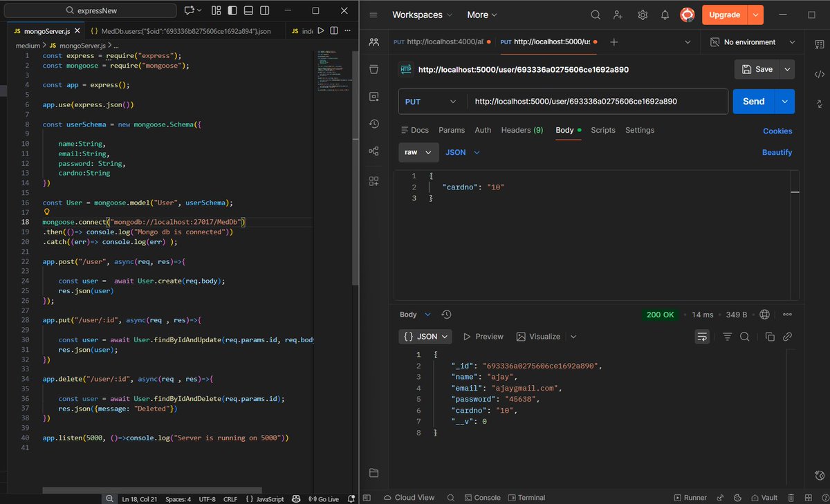
Task: Open the raw body type dropdown
Action: click(419, 152)
